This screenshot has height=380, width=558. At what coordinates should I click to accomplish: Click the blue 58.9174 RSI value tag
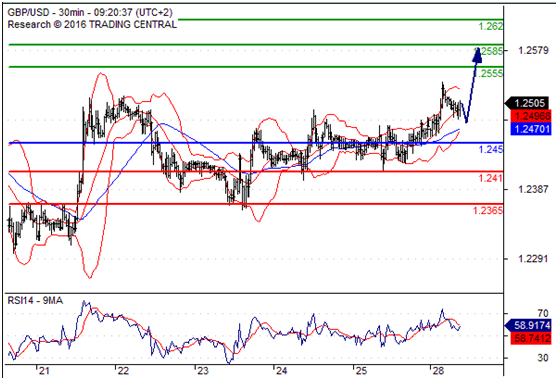pyautogui.click(x=528, y=325)
